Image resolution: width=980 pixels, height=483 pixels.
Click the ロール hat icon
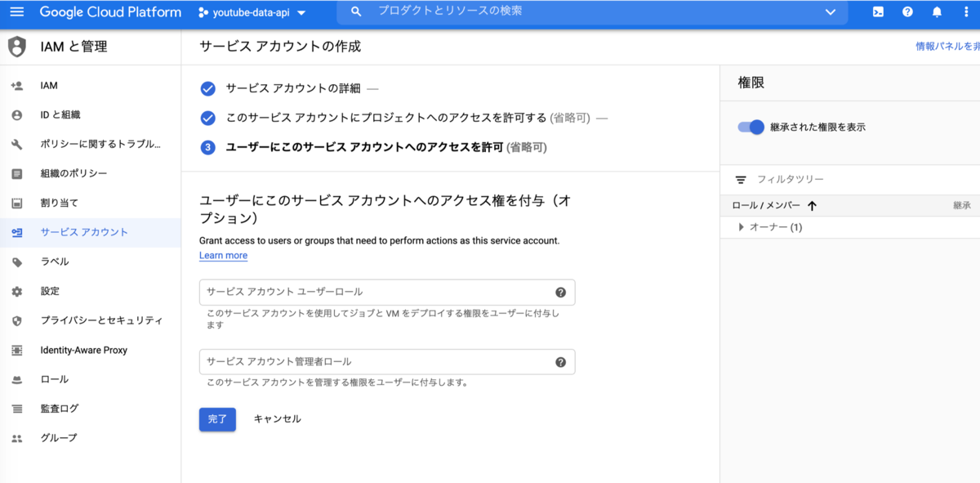[x=17, y=379]
